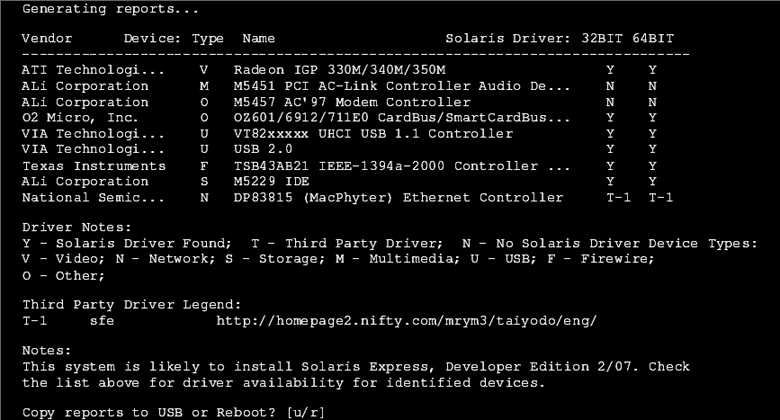Click the 32BIT T-1 driver marker
This screenshot has width=780, height=420.
coord(618,198)
